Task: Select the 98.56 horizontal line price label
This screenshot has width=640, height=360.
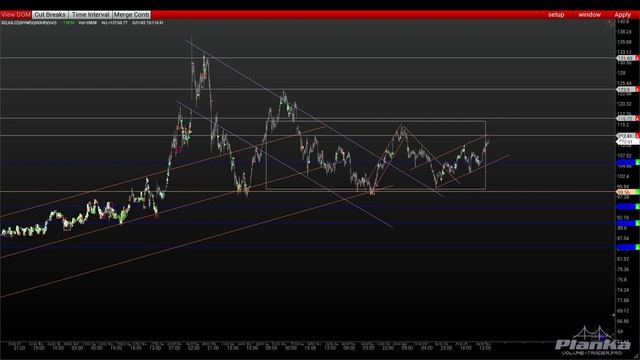Action: [x=625, y=191]
